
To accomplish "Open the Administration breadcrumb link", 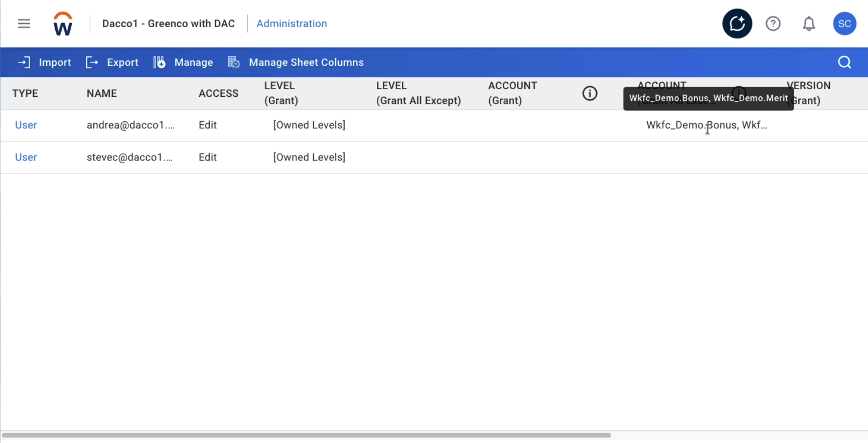I will tap(292, 24).
